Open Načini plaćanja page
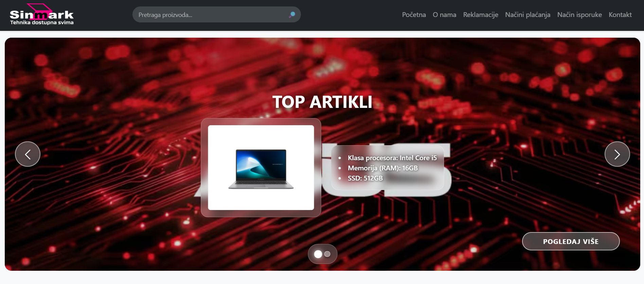 click(x=527, y=15)
